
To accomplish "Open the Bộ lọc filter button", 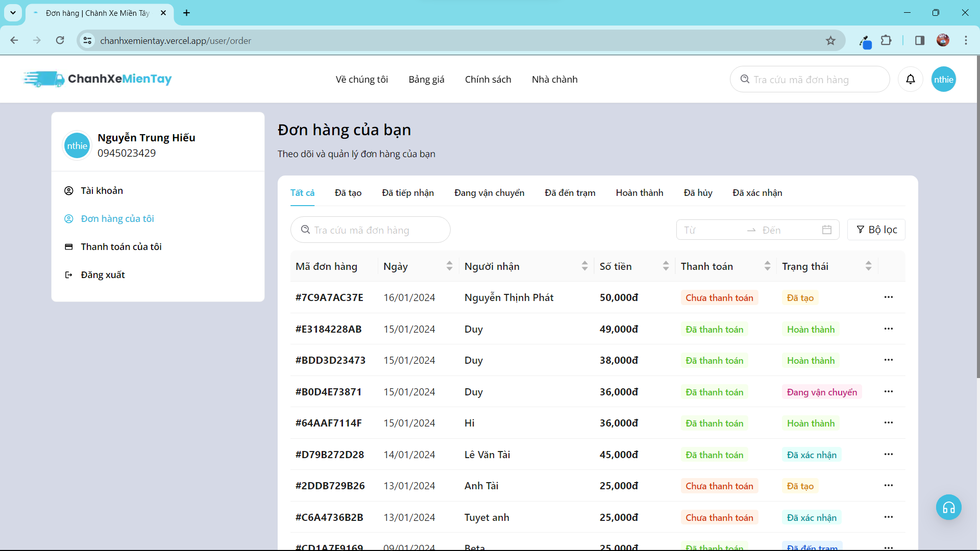I will 876,230.
